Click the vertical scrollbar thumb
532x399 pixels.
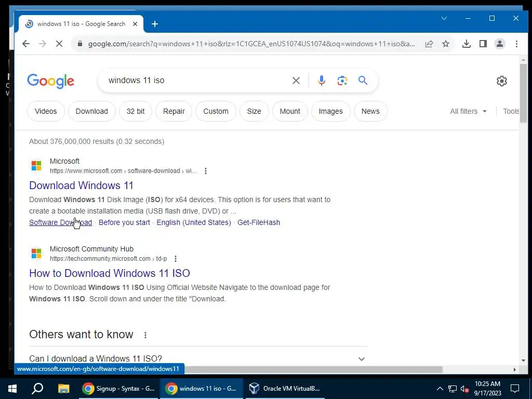click(x=523, y=94)
